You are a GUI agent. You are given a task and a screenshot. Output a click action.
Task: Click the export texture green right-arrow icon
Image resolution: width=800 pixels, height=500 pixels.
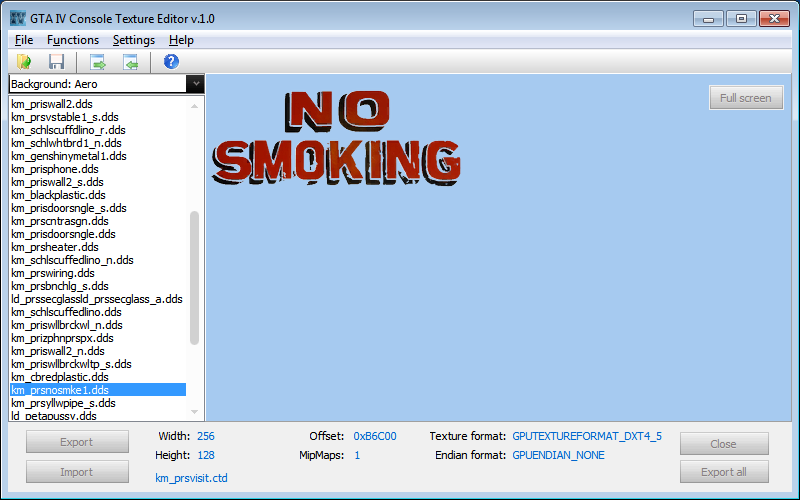tap(98, 62)
